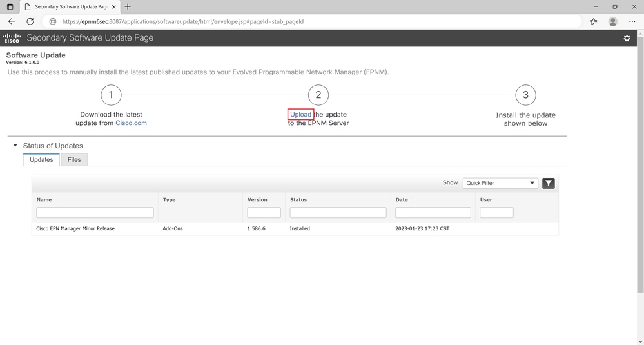This screenshot has height=345, width=644.
Task: Click the 1.586.6 version cell
Action: [x=257, y=229]
